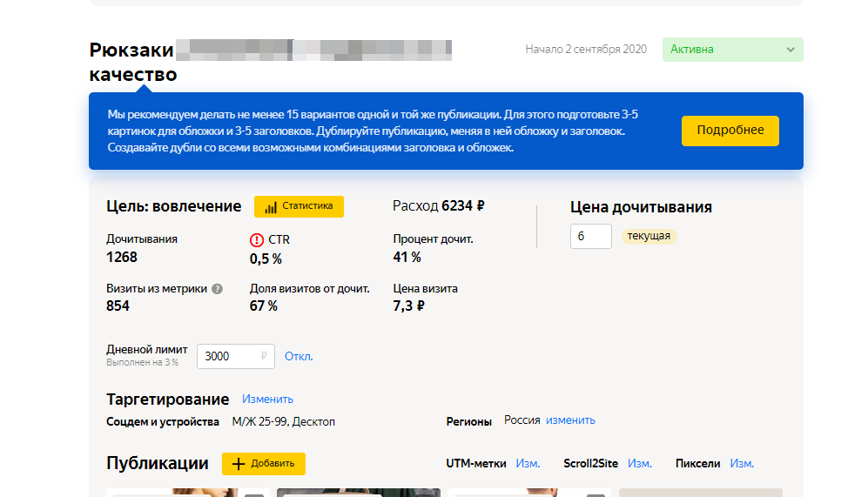Screen dimensions: 868x497
Task: Open the Активна status dropdown
Action: point(731,50)
